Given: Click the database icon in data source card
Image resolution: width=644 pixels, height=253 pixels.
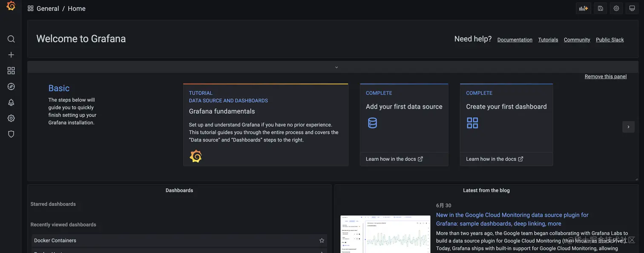Looking at the screenshot, I should coord(373,123).
